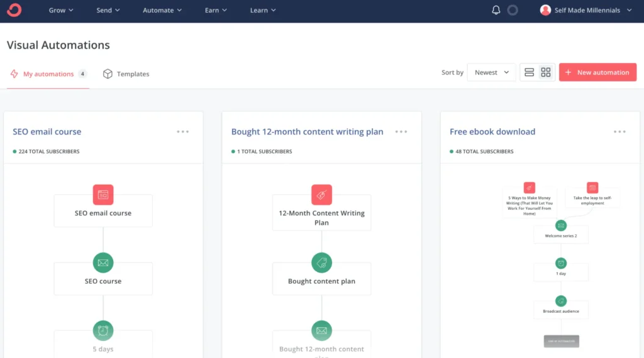Viewport: 644px width, 358px height.
Task: Click the green Bought 12-month content email icon
Action: pos(321,330)
